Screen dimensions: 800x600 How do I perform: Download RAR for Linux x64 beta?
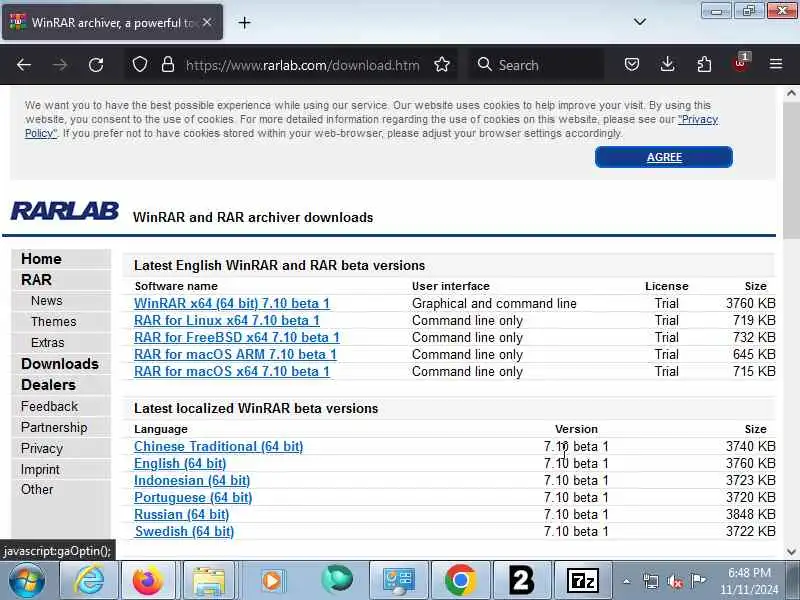click(x=227, y=320)
